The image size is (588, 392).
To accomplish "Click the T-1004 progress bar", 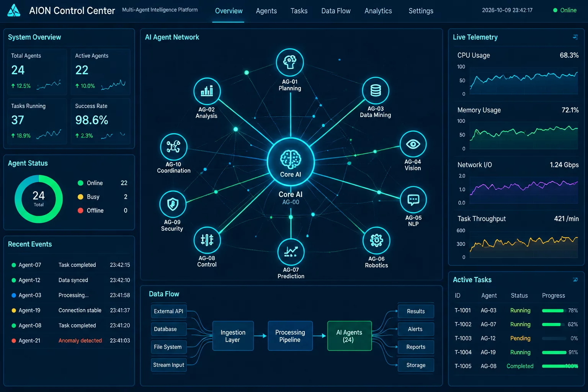I will pos(554,352).
